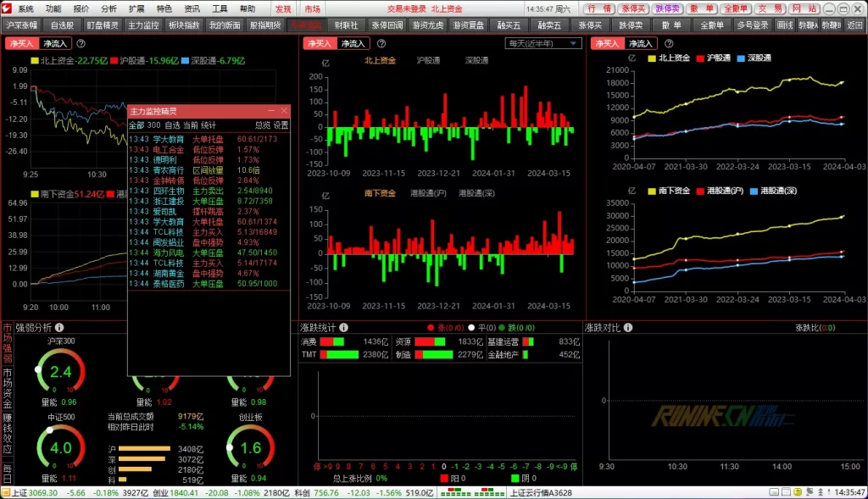Select the 市场资金 side tab
Screen dimensions: 868x499
click(7, 388)
